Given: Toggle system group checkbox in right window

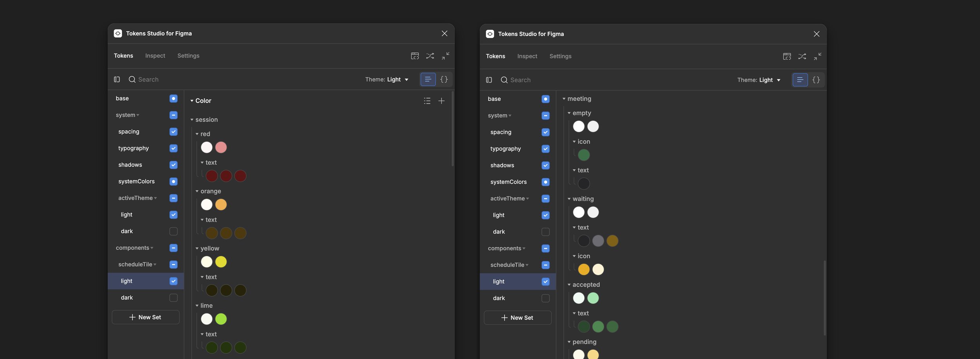Looking at the screenshot, I should pos(545,116).
